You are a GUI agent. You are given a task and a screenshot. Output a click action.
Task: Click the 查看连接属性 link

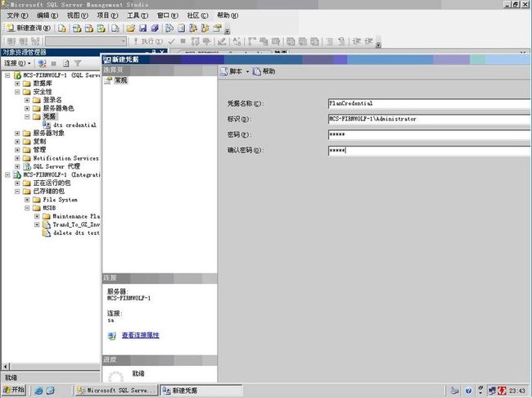(141, 335)
